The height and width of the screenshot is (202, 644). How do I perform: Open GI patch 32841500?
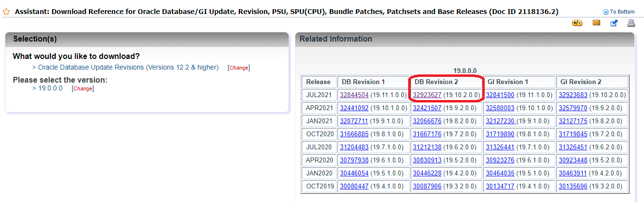[x=500, y=95]
